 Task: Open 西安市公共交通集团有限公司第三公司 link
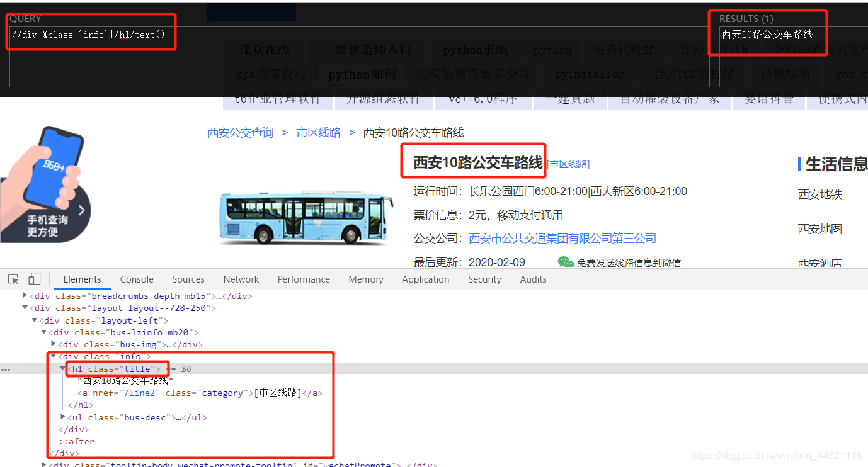[562, 239]
